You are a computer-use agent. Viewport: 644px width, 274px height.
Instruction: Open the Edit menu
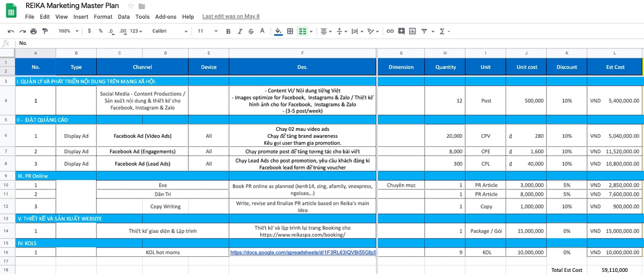[x=45, y=17]
